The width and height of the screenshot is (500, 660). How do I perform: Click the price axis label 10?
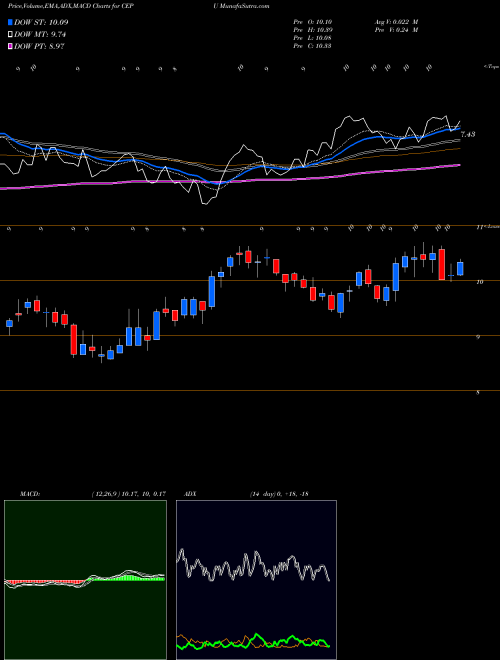[x=479, y=282]
